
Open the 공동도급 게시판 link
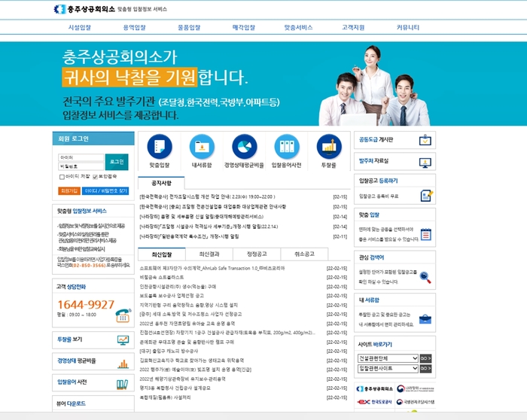(x=384, y=140)
